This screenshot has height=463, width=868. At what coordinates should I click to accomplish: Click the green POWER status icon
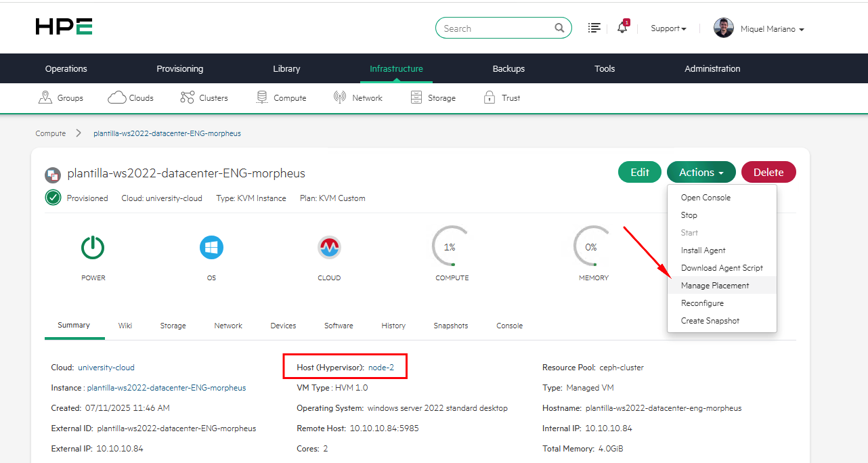tap(93, 248)
